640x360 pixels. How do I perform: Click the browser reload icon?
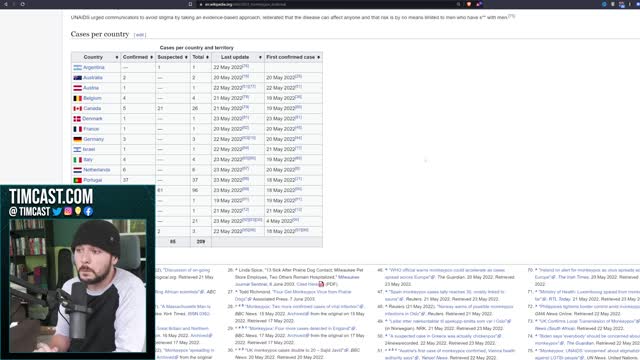(22, 4)
